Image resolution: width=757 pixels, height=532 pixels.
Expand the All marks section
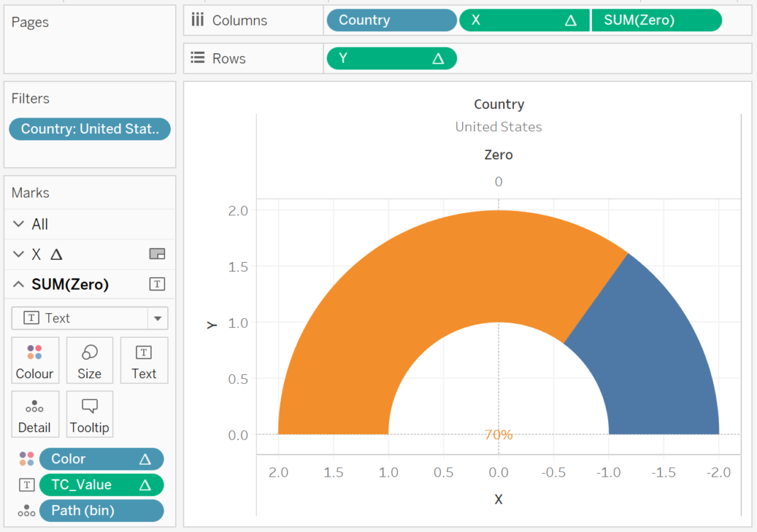[18, 224]
